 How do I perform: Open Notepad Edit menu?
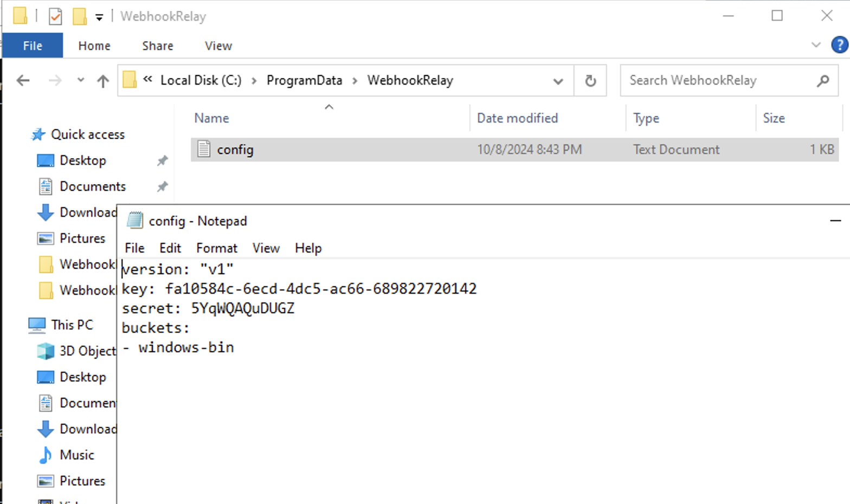click(170, 248)
